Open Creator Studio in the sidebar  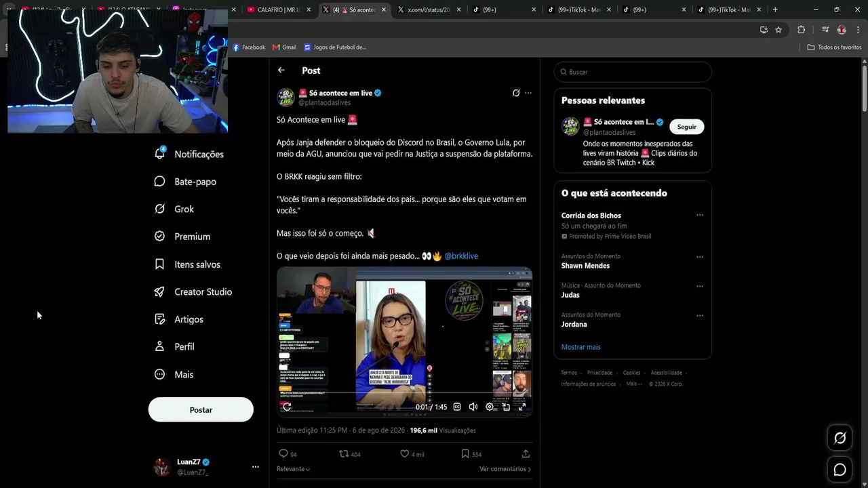click(x=193, y=291)
